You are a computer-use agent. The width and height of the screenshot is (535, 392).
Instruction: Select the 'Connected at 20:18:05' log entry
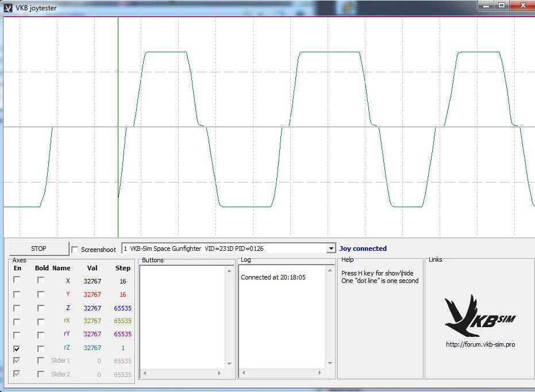pyautogui.click(x=274, y=277)
